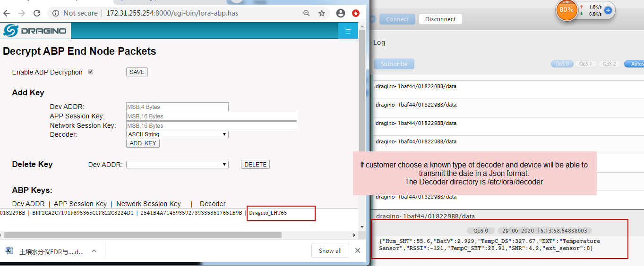The height and width of the screenshot is (266, 644).
Task: Click the SAVE button
Action: pyautogui.click(x=137, y=72)
